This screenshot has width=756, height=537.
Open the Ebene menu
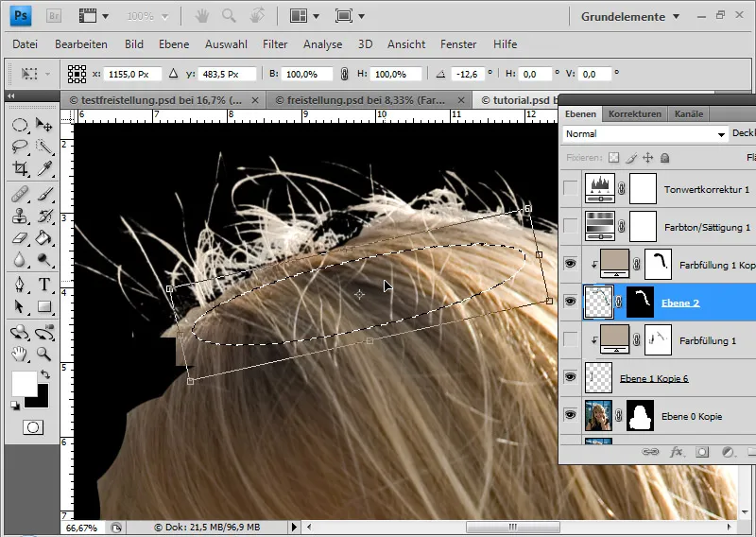(174, 44)
